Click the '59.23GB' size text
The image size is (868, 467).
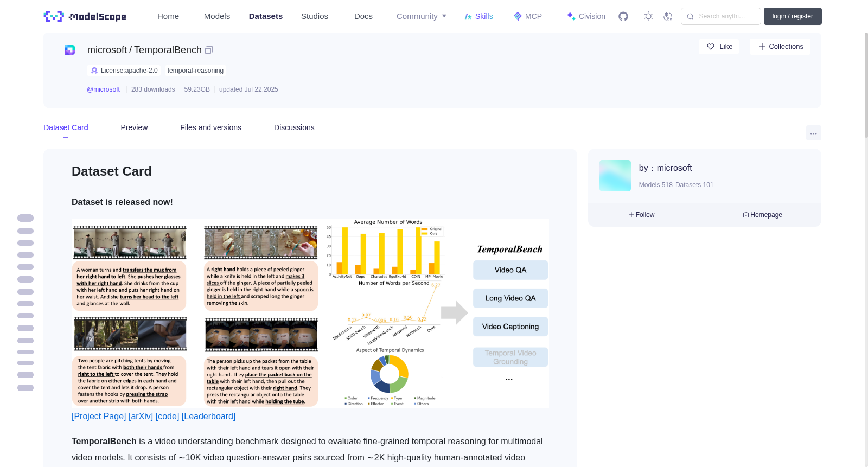coord(197,89)
